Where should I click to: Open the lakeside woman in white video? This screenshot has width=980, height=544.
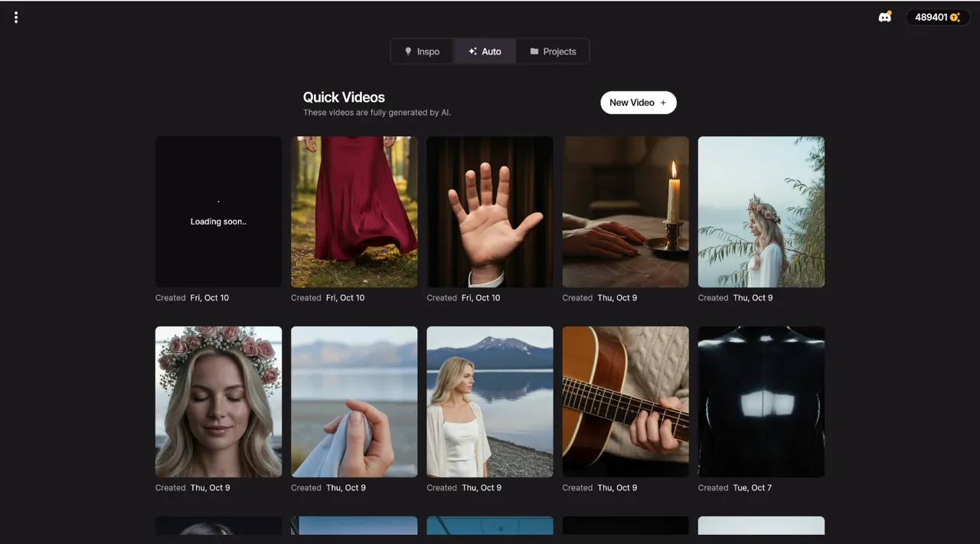(489, 401)
